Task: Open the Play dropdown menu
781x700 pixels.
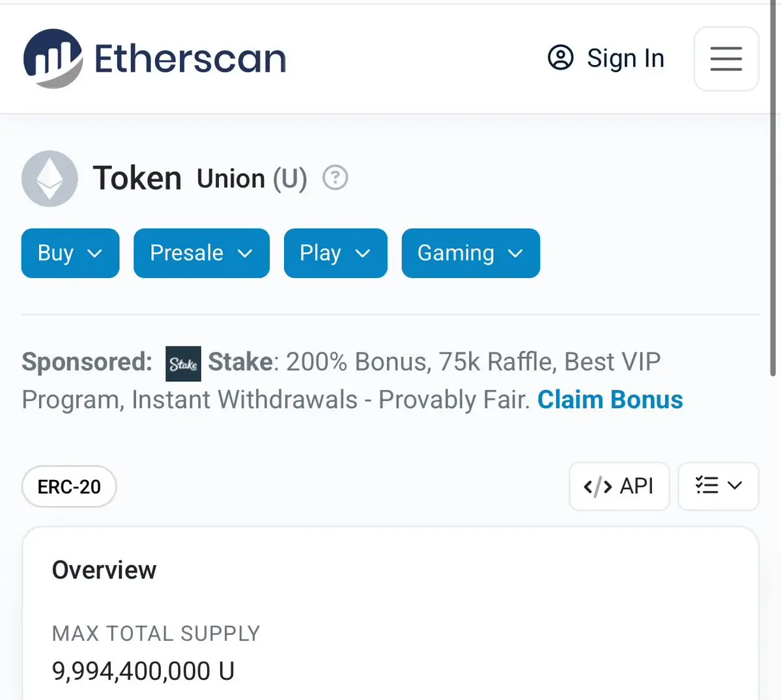Action: (x=335, y=253)
